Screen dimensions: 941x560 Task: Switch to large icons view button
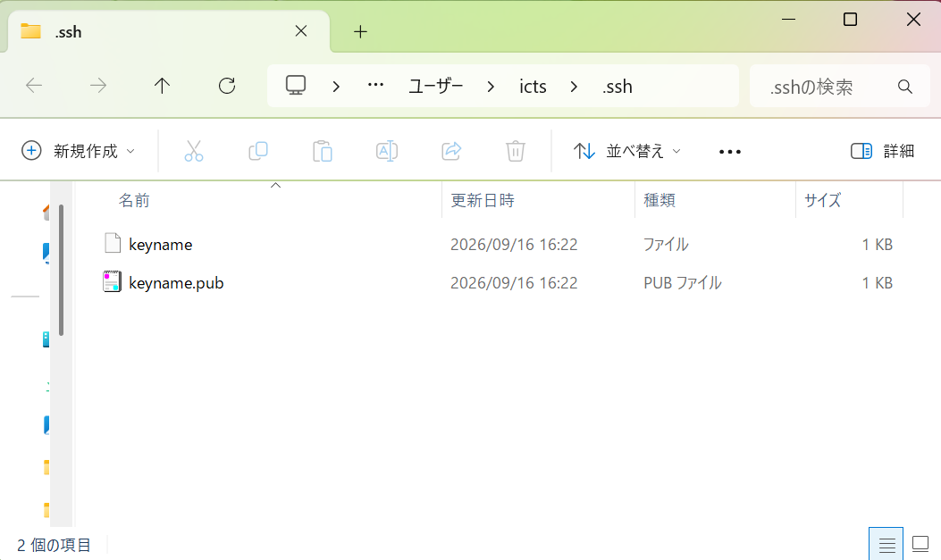pyautogui.click(x=920, y=545)
